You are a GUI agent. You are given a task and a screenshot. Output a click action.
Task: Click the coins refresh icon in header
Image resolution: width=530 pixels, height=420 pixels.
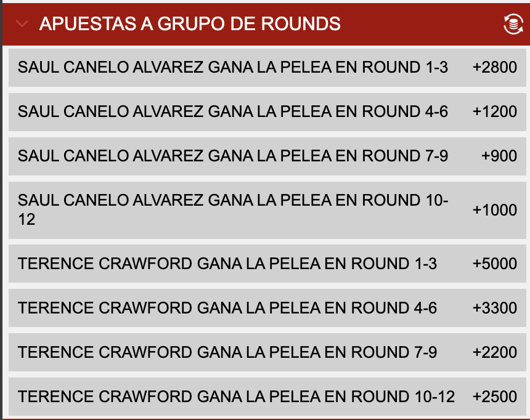coord(513,24)
